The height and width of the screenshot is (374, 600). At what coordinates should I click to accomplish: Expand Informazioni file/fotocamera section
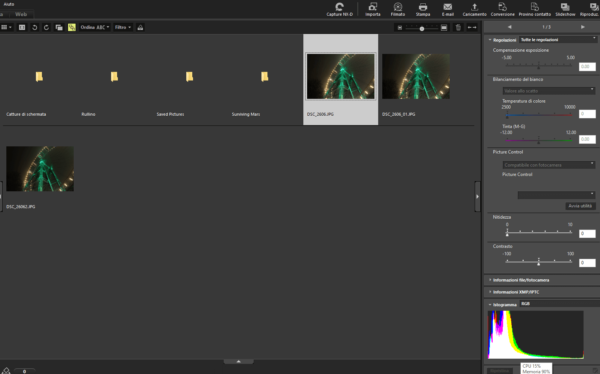click(490, 280)
